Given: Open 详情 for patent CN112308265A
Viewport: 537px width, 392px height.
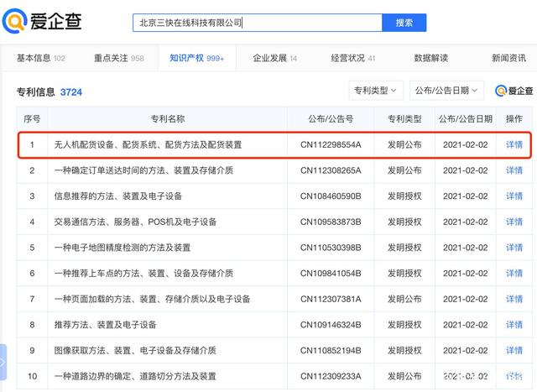Looking at the screenshot, I should coord(514,170).
